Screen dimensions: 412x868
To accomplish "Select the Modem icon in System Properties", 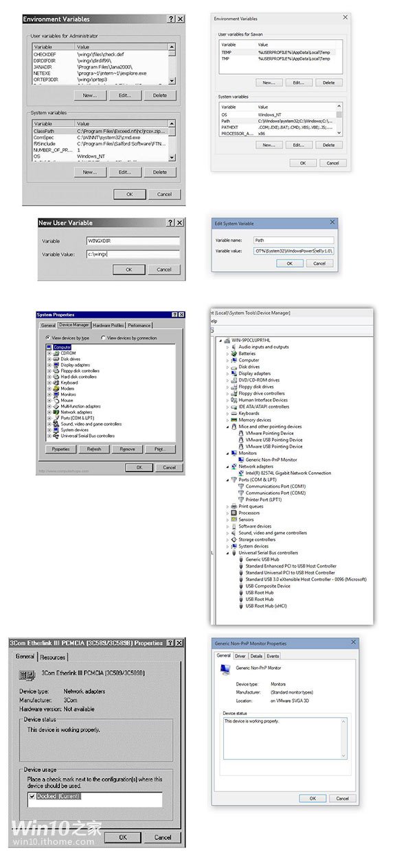I will point(56,388).
